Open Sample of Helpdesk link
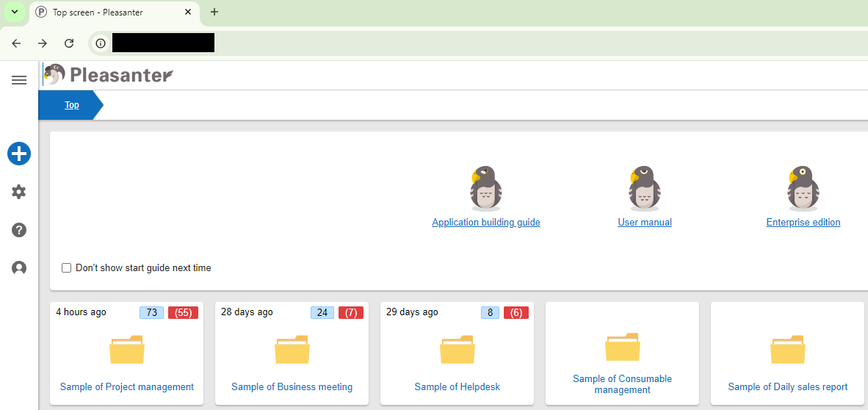 point(457,387)
